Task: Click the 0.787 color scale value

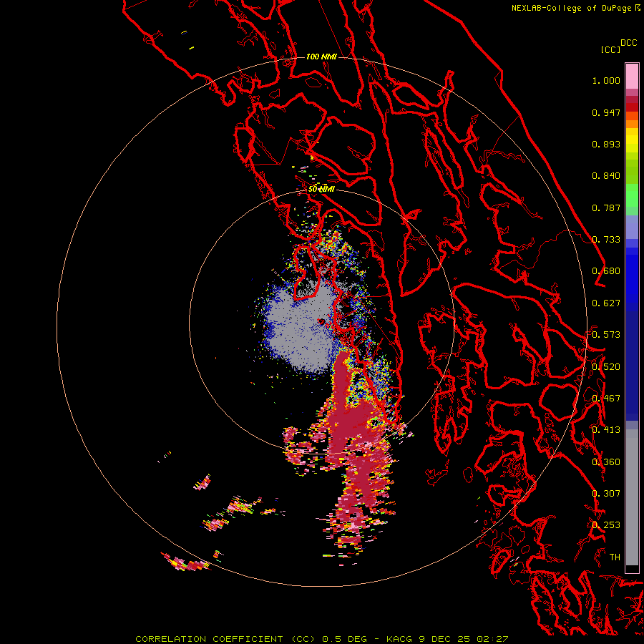Action: tap(606, 208)
